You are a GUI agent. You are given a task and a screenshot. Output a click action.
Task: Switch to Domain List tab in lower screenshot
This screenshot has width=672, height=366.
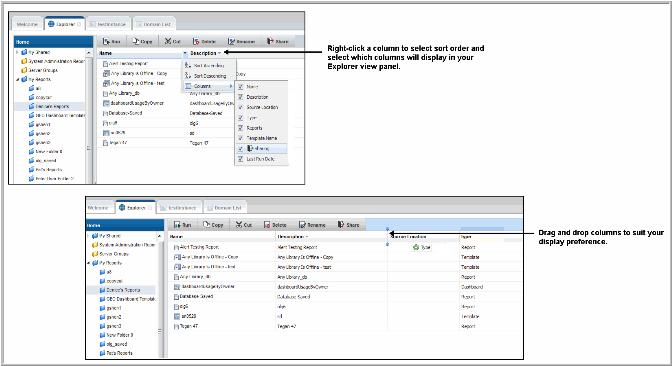225,207
